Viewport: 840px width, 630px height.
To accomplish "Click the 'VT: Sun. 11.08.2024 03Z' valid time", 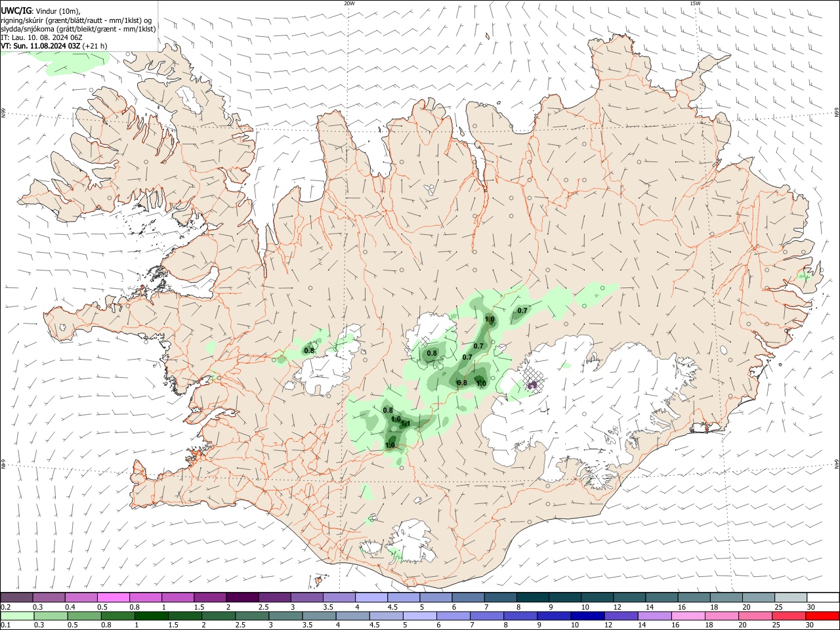I will (x=41, y=46).
